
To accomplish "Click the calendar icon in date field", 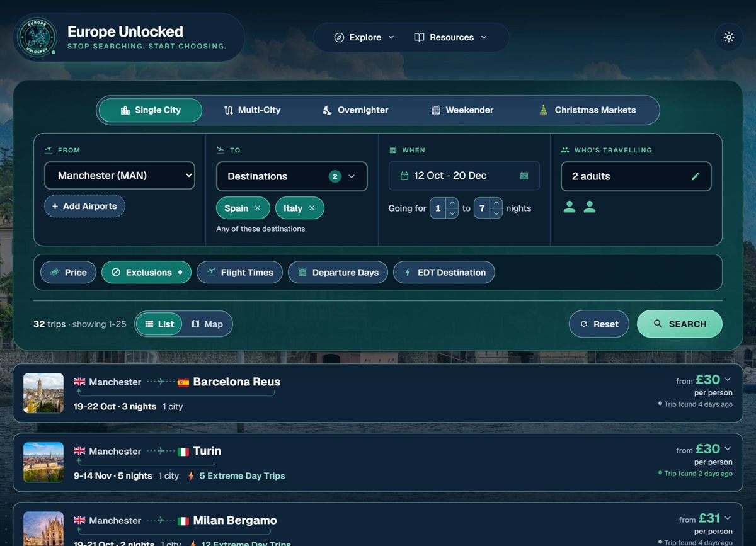I will pos(524,176).
